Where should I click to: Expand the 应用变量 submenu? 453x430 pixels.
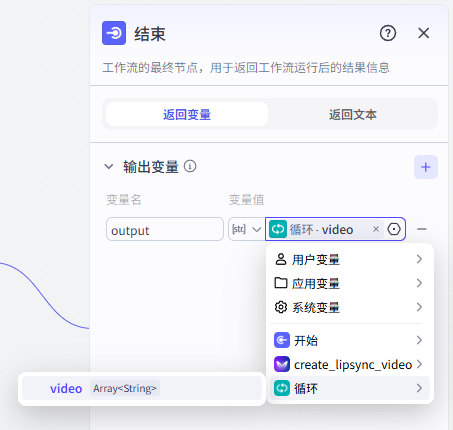click(349, 283)
